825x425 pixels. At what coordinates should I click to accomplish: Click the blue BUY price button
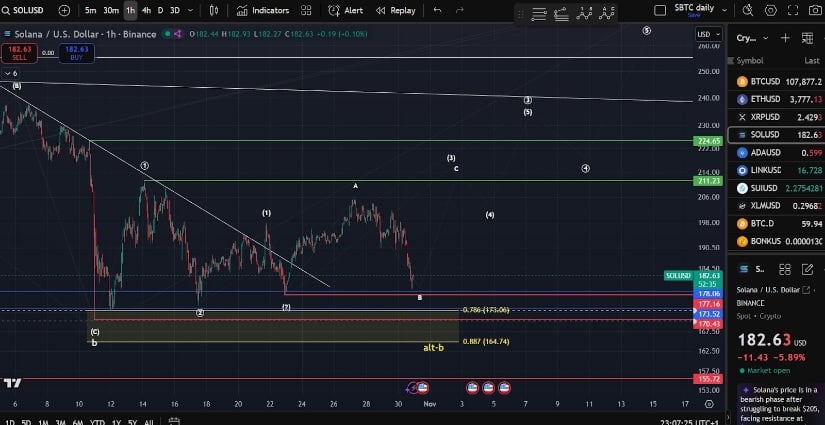77,53
